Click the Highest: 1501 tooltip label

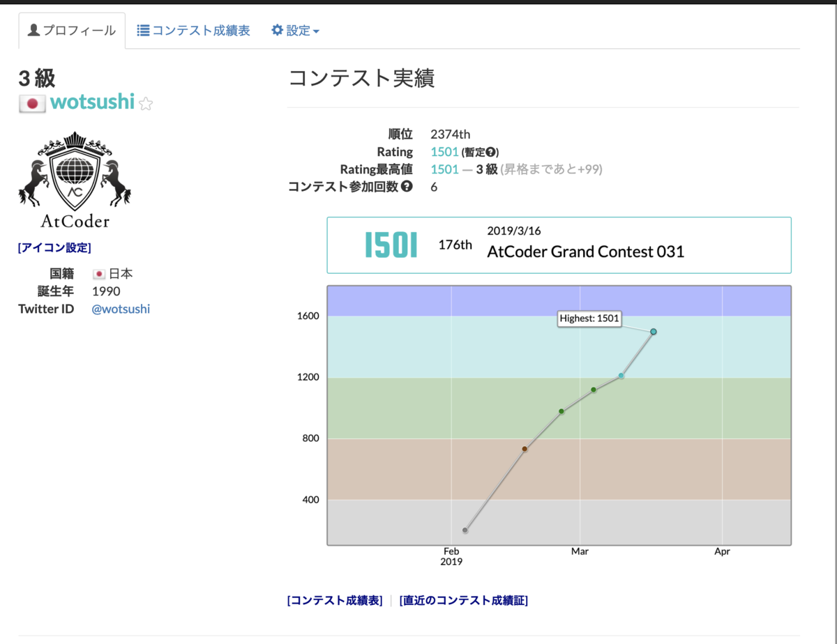coord(589,319)
